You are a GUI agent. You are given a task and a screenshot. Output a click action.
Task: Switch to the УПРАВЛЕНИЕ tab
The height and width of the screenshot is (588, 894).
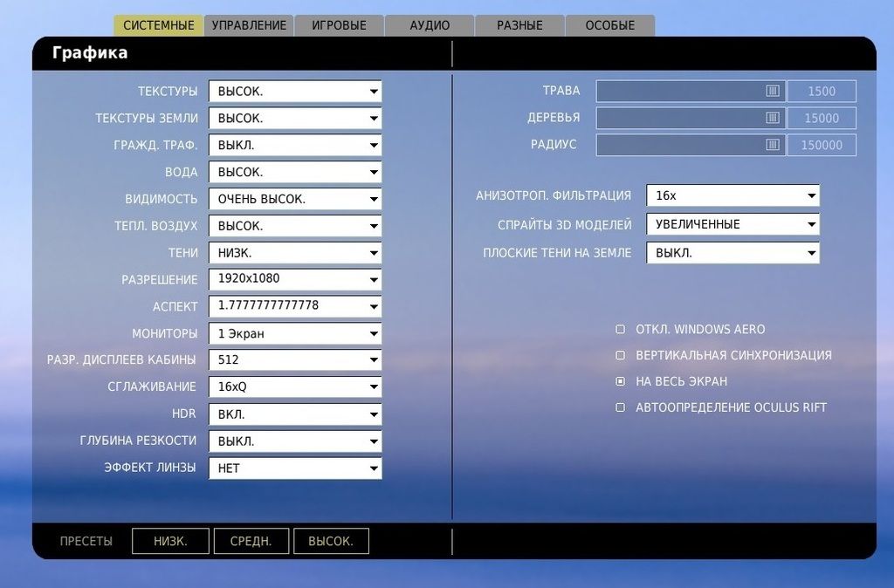click(x=249, y=24)
